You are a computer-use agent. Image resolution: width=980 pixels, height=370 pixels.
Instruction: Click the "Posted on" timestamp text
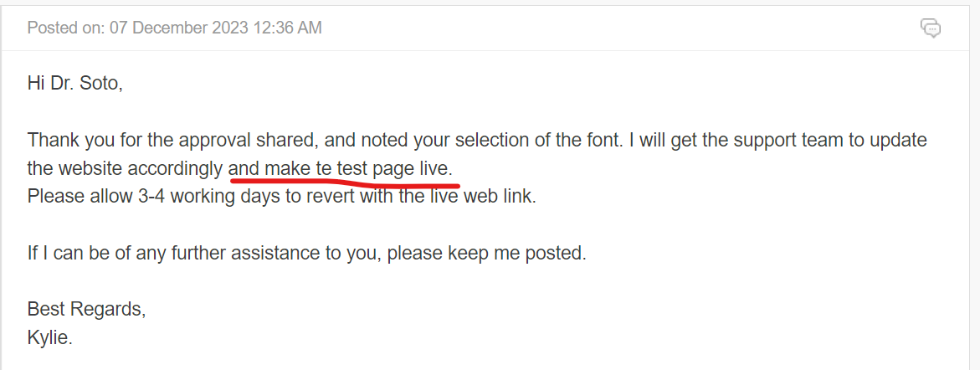(174, 28)
